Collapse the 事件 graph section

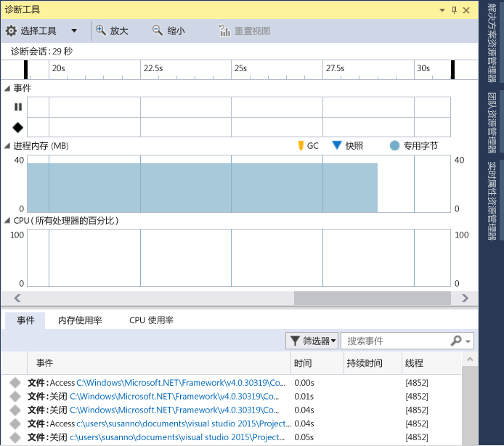(x=7, y=89)
